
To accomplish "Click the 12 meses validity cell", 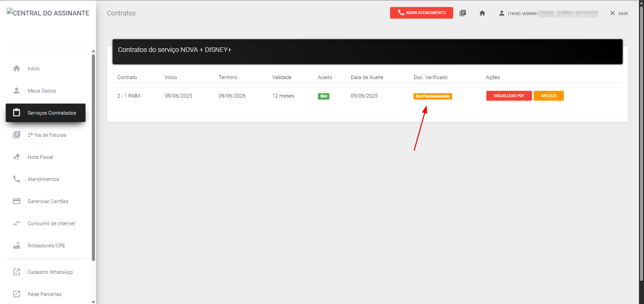I will click(x=283, y=96).
